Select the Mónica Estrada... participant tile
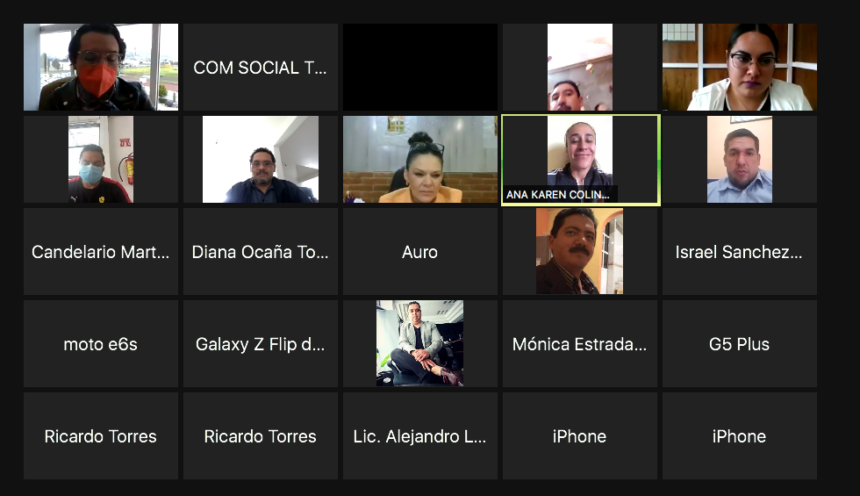The height and width of the screenshot is (496, 860). [580, 343]
